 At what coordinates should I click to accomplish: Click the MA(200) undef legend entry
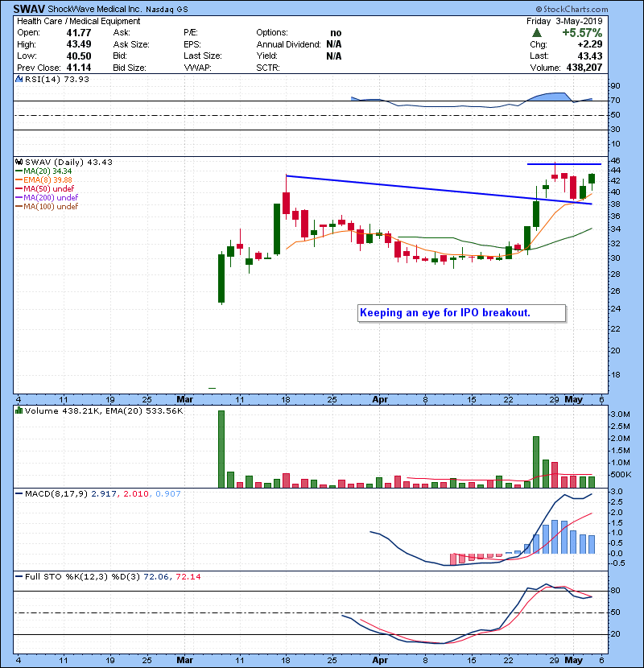(47, 197)
